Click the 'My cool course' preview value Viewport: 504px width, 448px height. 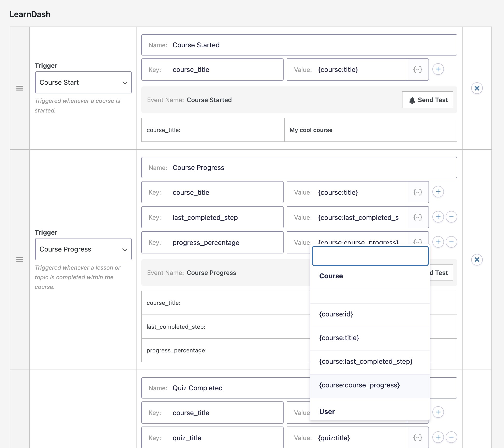coord(311,130)
